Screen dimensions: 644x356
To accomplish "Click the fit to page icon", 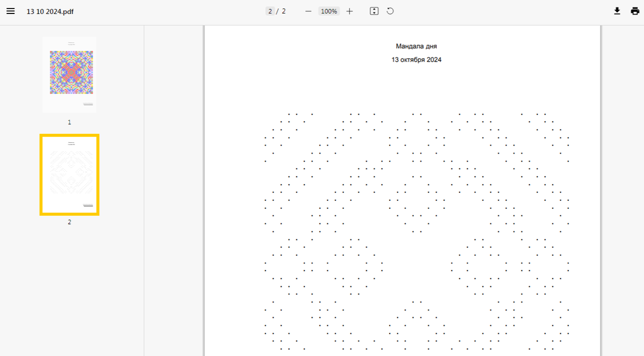I will (x=374, y=11).
